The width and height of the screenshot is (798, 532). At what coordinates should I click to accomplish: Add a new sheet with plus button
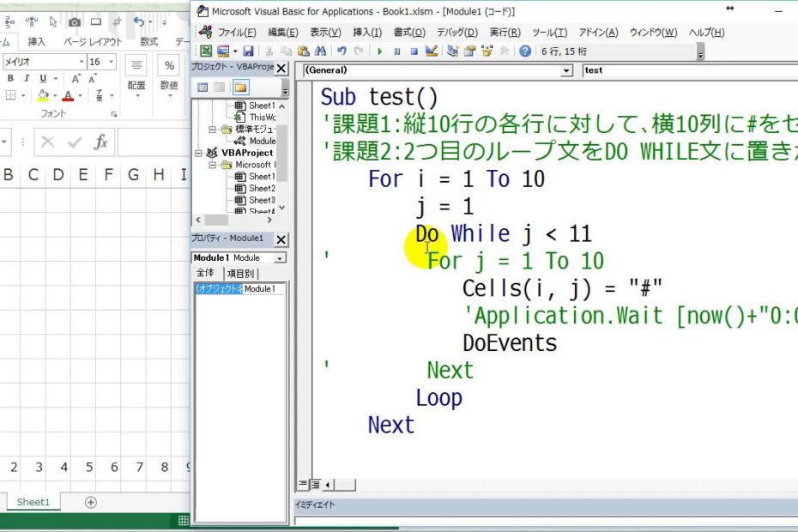pyautogui.click(x=90, y=502)
